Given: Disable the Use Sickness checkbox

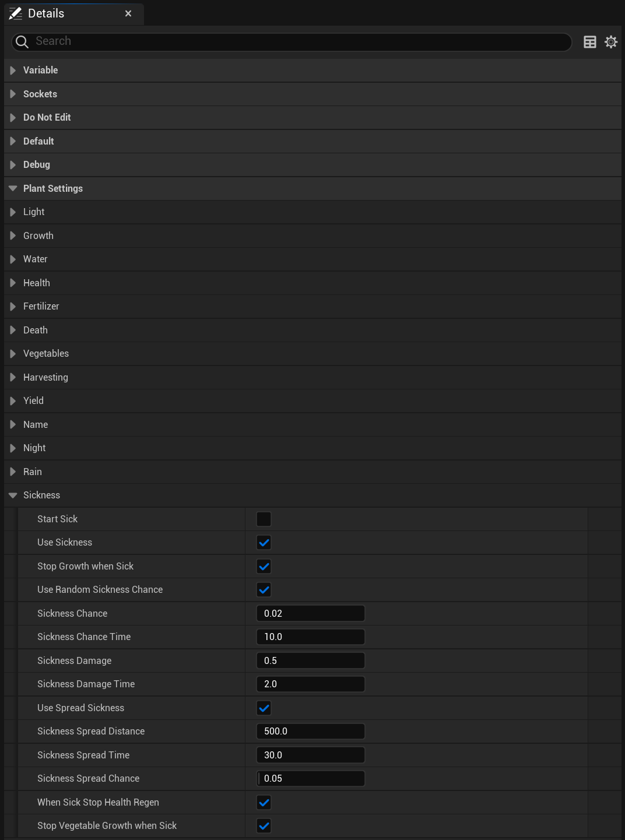Looking at the screenshot, I should (264, 543).
